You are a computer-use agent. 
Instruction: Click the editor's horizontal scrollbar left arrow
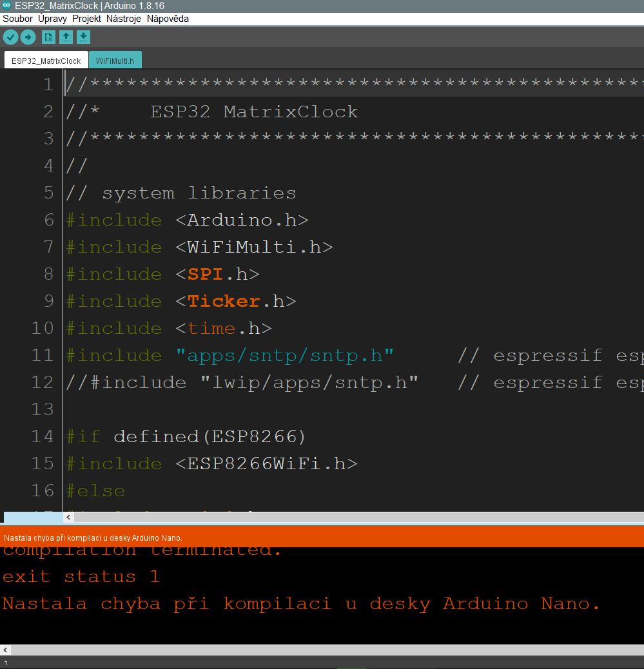point(68,517)
